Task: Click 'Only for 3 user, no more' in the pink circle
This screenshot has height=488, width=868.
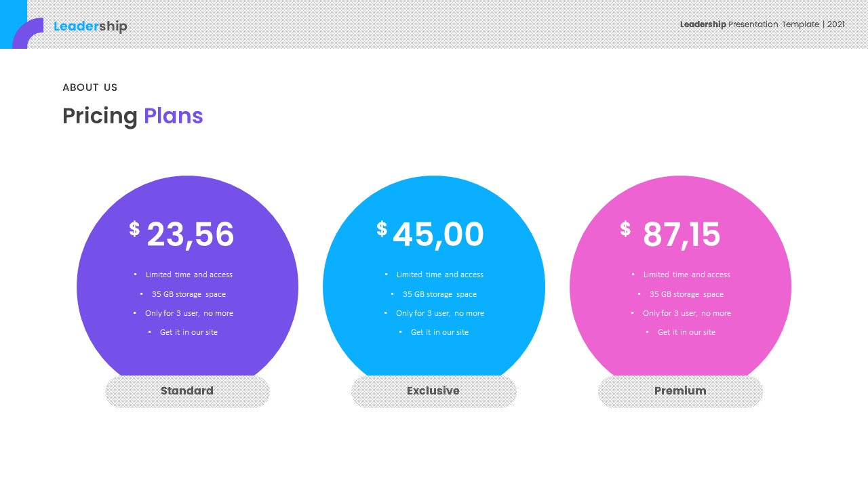Action: click(686, 313)
